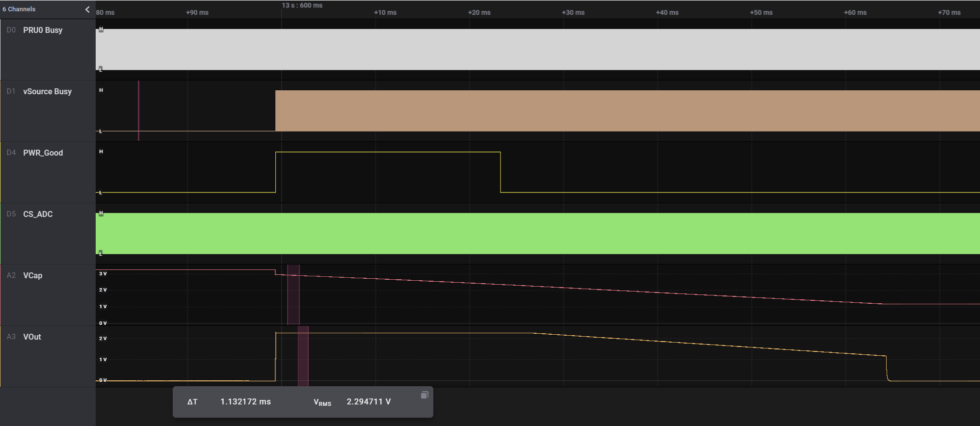980x426 pixels.
Task: Select the PRU0 Busy channel label
Action: (x=43, y=30)
